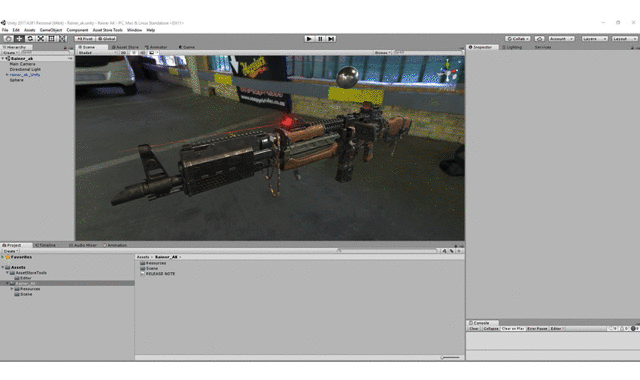Switch to the Services tab
Image resolution: width=640 pixels, height=380 pixels.
(543, 47)
